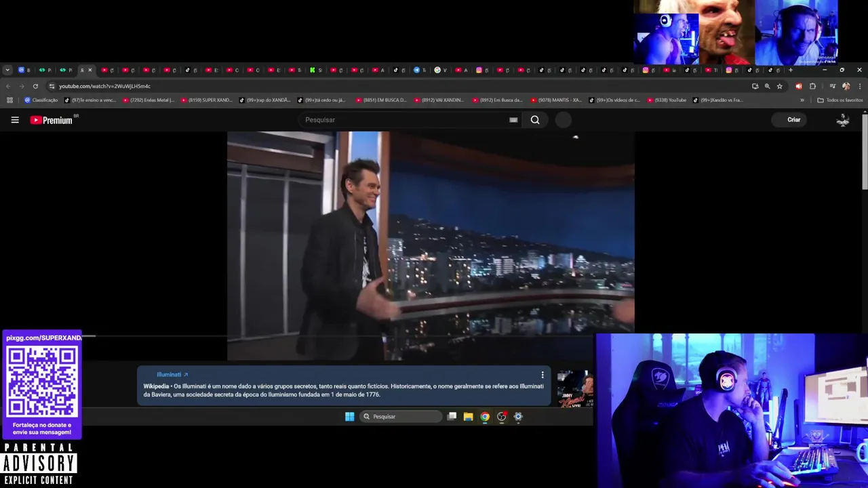The width and height of the screenshot is (868, 488).
Task: Switch to the first tab labeled B
Action: pyautogui.click(x=24, y=70)
